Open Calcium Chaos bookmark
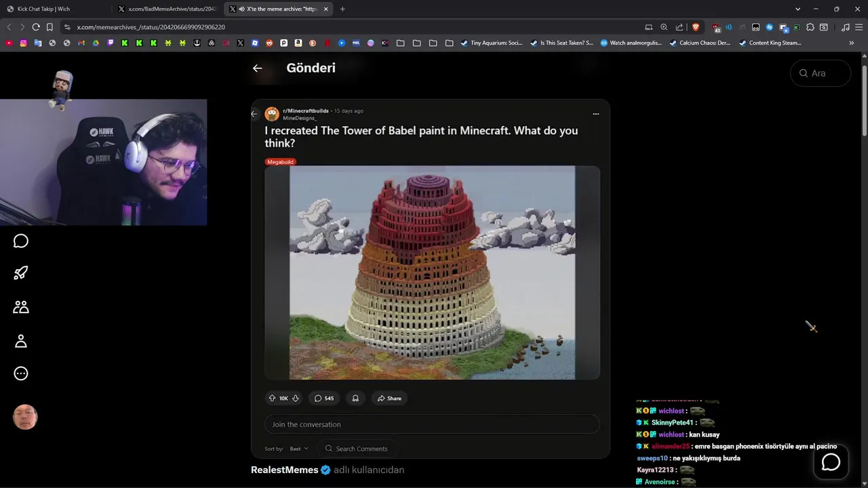The image size is (868, 488). [700, 43]
